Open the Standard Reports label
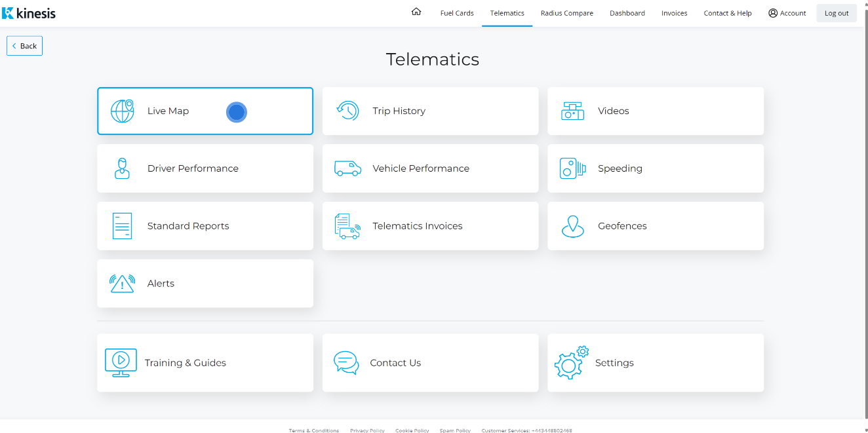868x433 pixels. (188, 226)
